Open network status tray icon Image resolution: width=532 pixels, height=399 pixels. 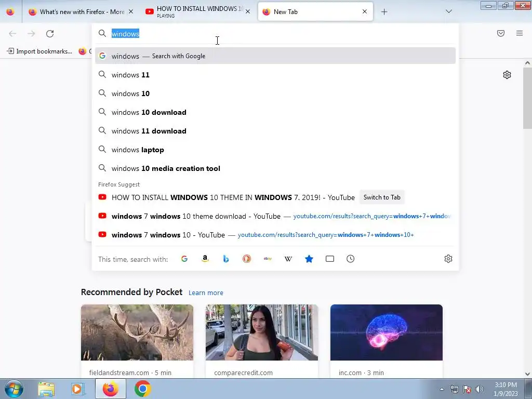click(x=454, y=389)
